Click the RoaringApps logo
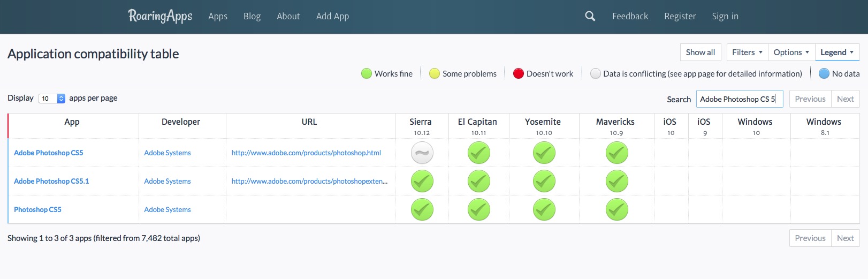 (x=160, y=16)
